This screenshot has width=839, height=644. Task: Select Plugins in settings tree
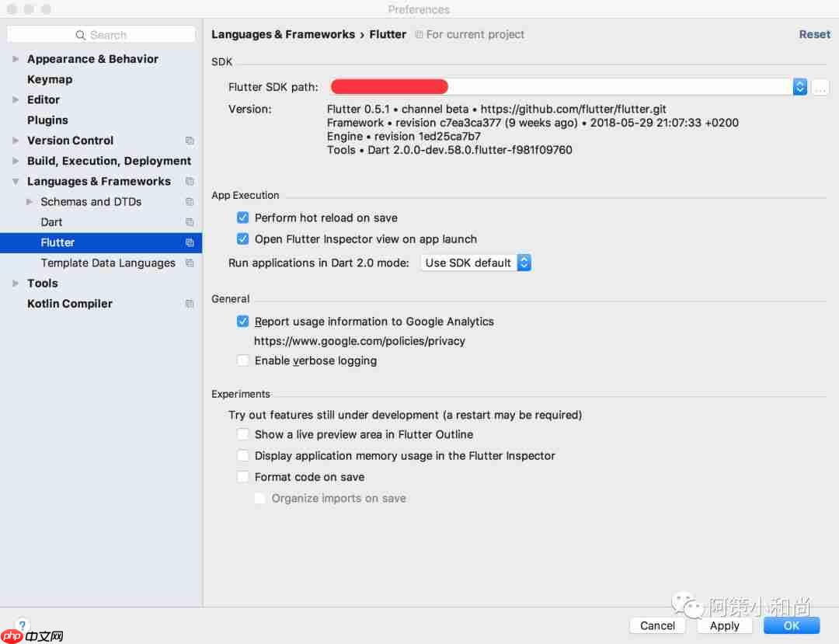click(47, 120)
